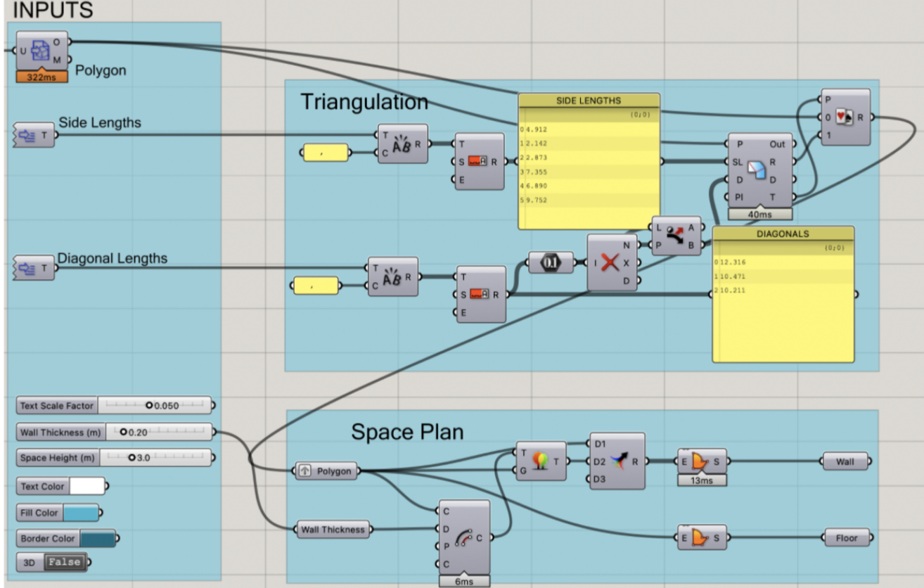Open the white Text Color swatch
This screenshot has width=924, height=588.
point(86,486)
